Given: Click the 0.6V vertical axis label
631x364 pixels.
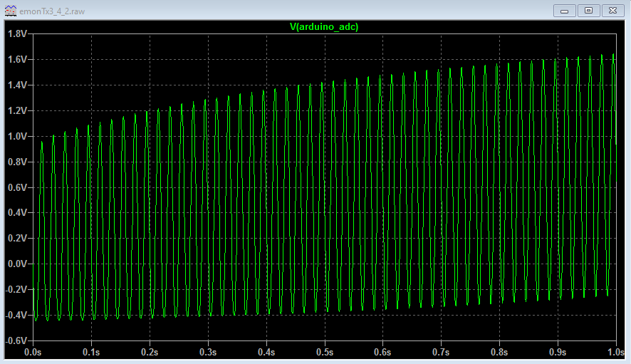Looking at the screenshot, I should pos(17,187).
